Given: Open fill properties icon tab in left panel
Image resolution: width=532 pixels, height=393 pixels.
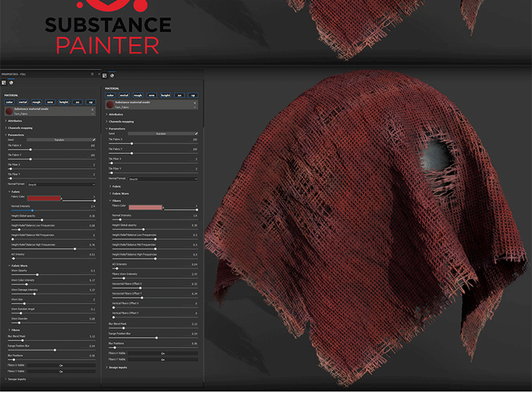Looking at the screenshot, I should (x=4, y=82).
